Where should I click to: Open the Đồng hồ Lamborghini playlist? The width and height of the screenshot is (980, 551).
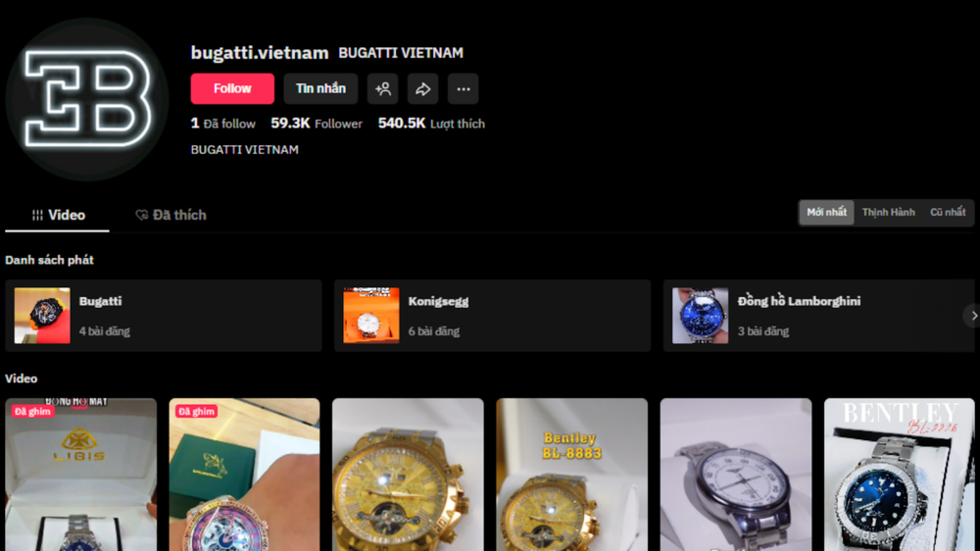(819, 316)
